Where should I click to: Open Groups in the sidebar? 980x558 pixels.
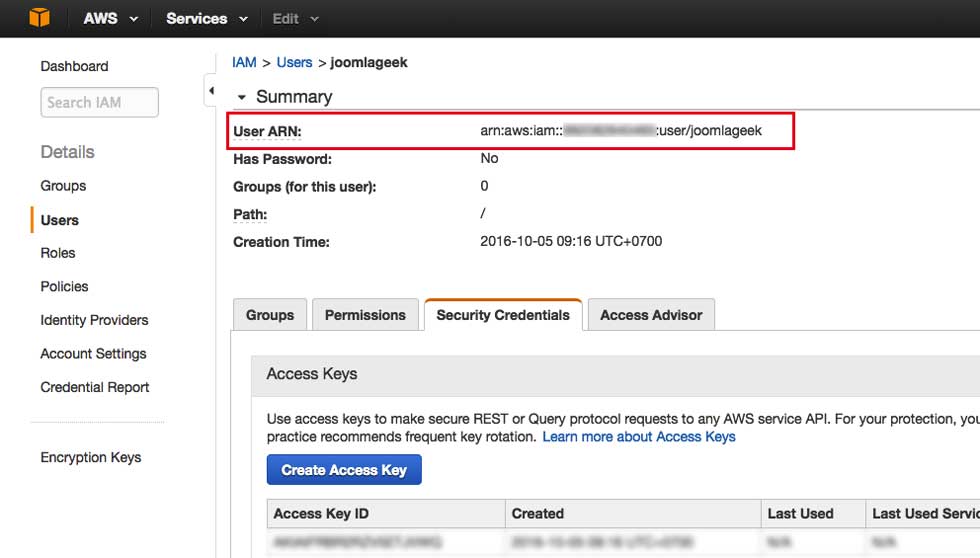[x=63, y=186]
